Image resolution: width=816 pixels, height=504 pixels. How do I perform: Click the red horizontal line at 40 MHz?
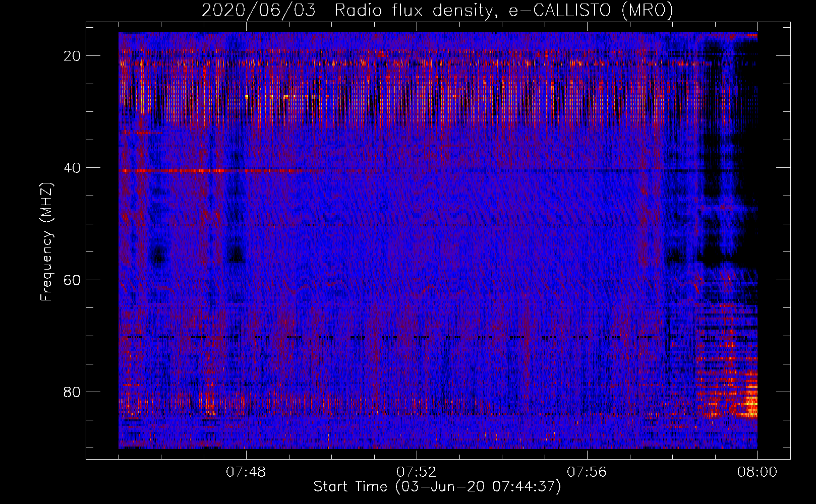[x=212, y=171]
